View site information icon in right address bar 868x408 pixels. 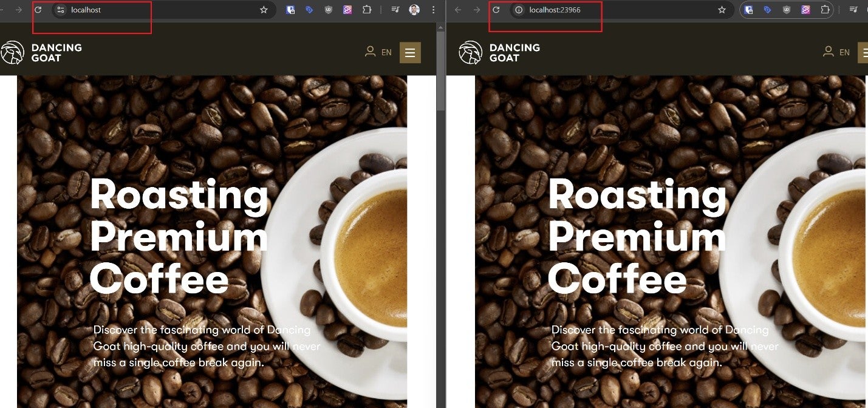(x=519, y=10)
